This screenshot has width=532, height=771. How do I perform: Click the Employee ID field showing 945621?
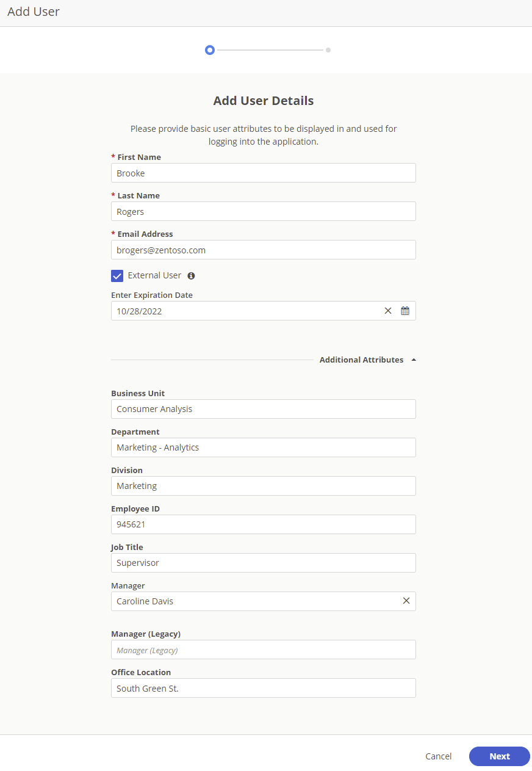coord(263,524)
